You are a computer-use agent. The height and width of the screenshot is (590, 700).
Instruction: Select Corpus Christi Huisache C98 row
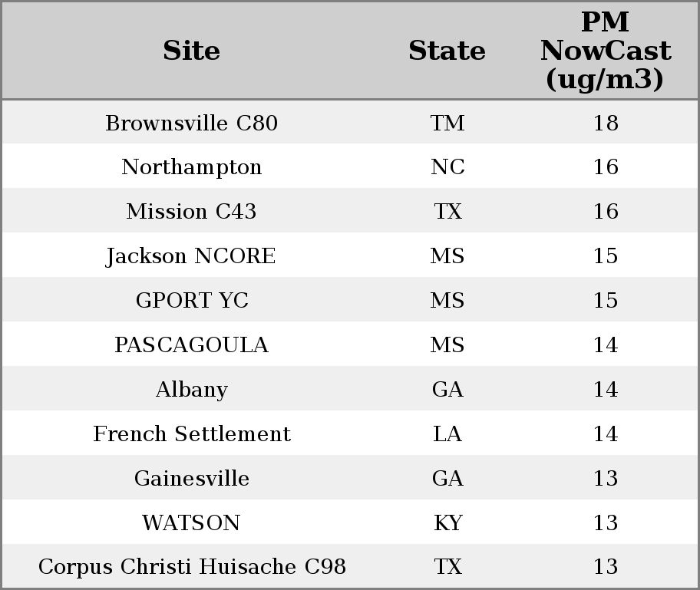(350, 565)
